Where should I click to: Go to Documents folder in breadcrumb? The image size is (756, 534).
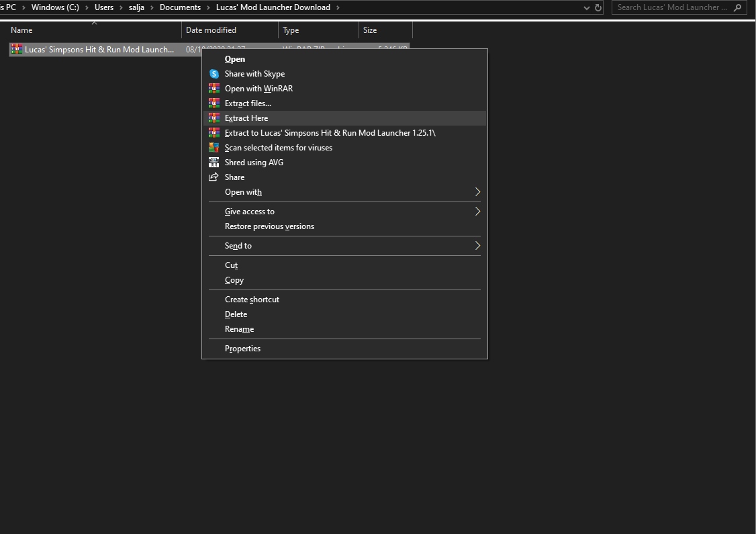[x=181, y=7]
